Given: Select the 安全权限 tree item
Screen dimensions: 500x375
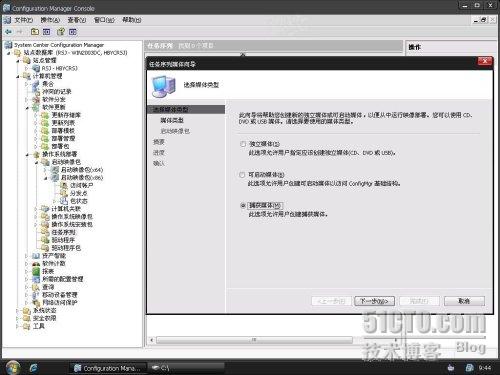Looking at the screenshot, I should pyautogui.click(x=44, y=318).
